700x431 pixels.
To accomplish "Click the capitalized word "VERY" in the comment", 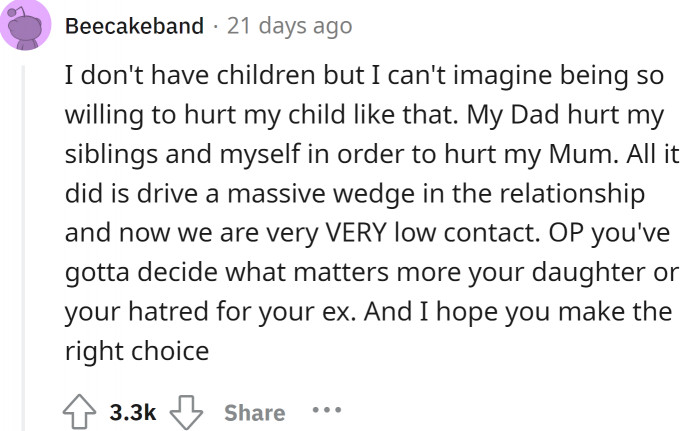I will click(355, 233).
